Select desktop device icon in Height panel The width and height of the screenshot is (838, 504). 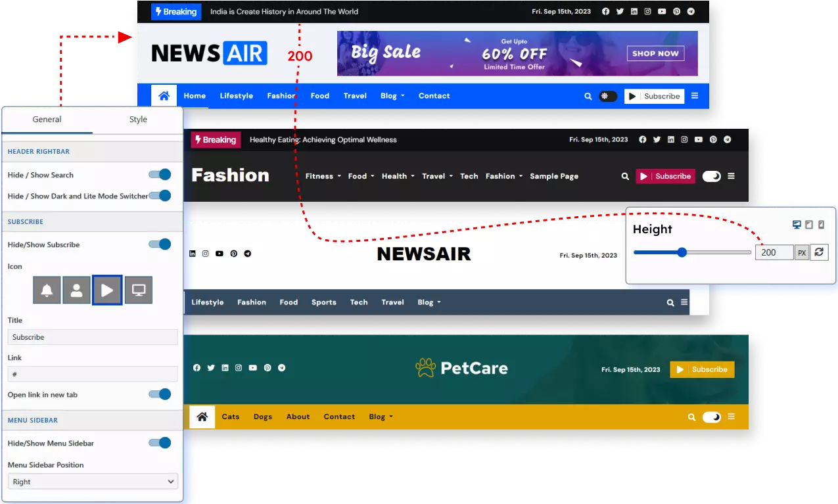pos(797,225)
